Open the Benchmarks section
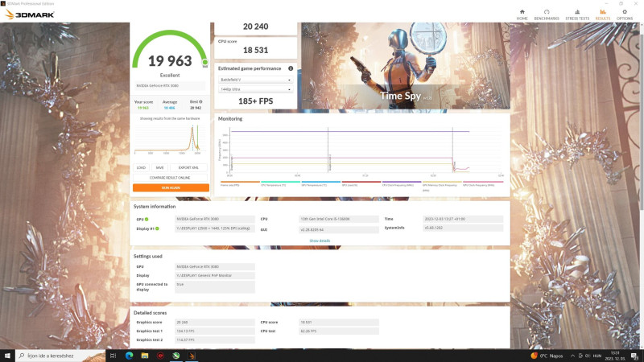Image resolution: width=644 pixels, height=362 pixels. coord(547,14)
